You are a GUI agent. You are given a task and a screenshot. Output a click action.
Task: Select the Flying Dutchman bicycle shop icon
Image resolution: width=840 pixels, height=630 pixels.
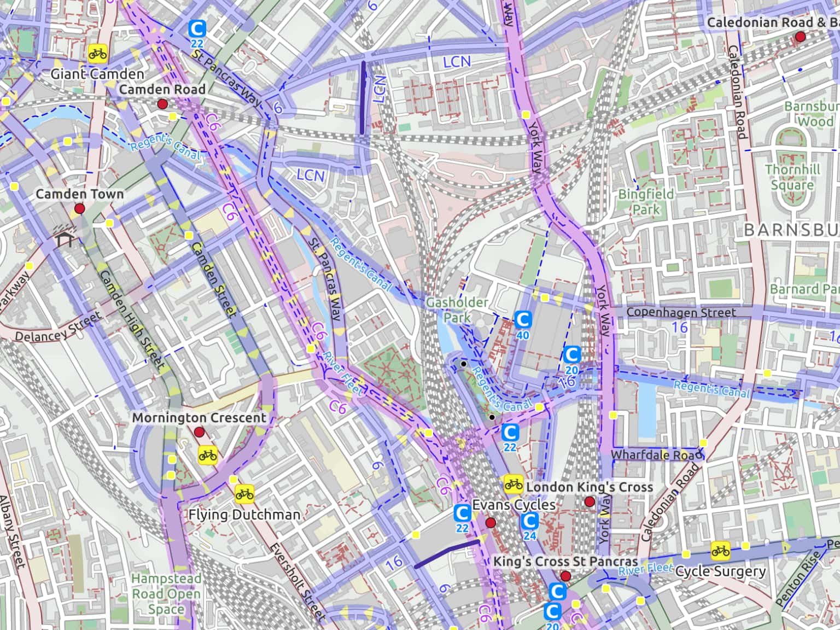click(244, 494)
